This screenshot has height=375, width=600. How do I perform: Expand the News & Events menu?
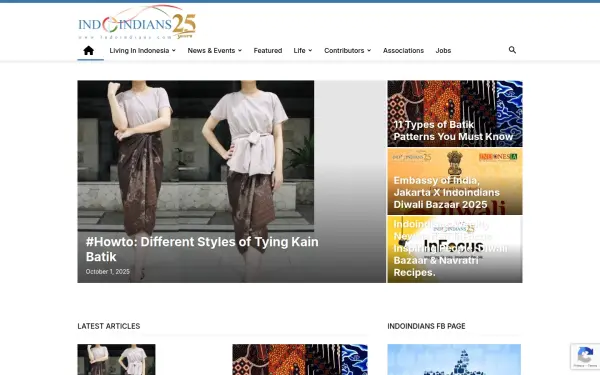(215, 51)
